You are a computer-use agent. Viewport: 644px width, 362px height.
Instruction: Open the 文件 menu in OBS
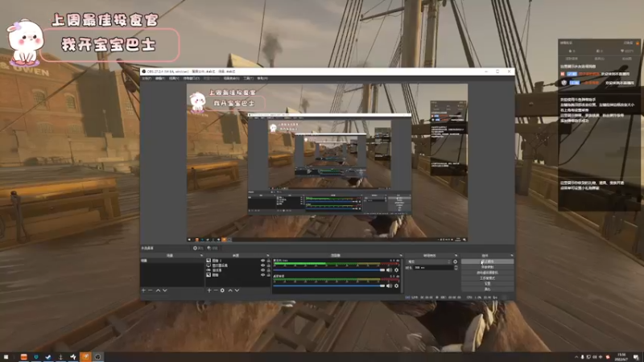point(147,78)
